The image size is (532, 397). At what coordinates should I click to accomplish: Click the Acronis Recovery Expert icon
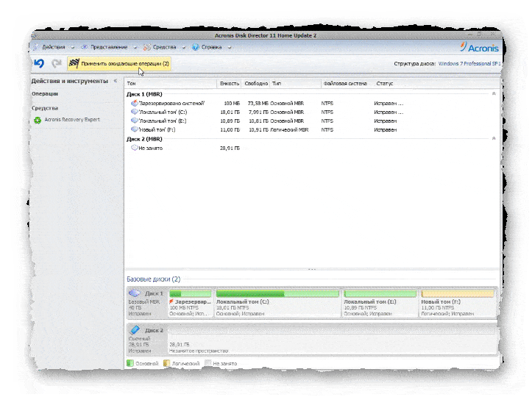tap(38, 120)
